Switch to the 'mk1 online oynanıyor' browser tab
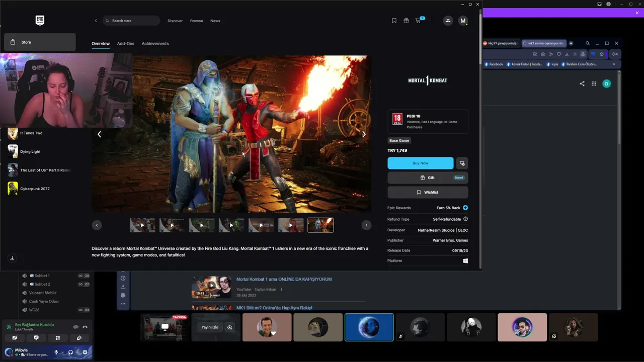 pyautogui.click(x=544, y=43)
